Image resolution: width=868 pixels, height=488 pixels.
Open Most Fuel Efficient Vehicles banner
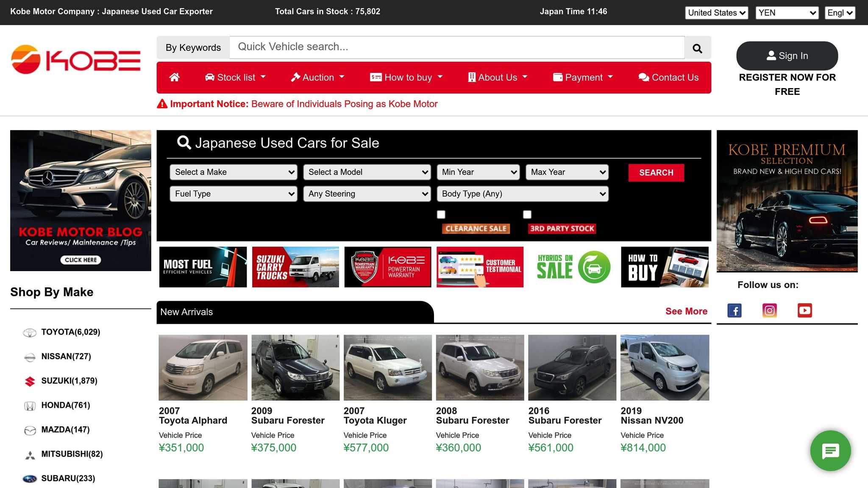point(203,267)
